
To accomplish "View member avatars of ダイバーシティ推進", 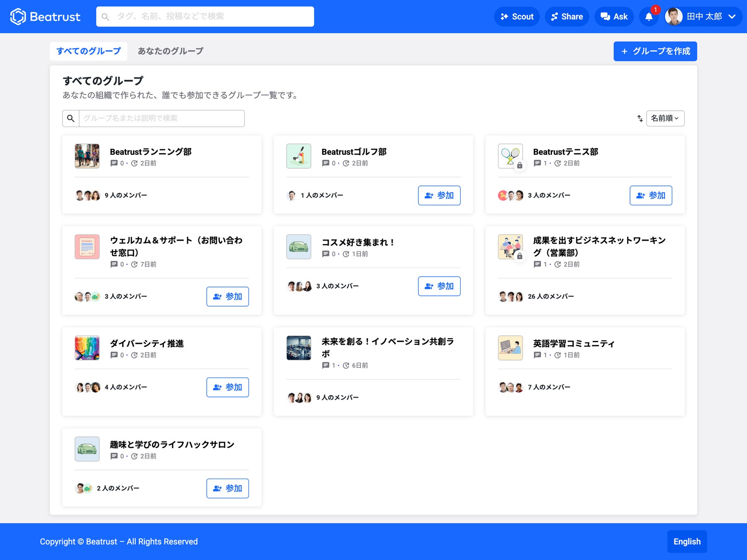I will coord(88,387).
